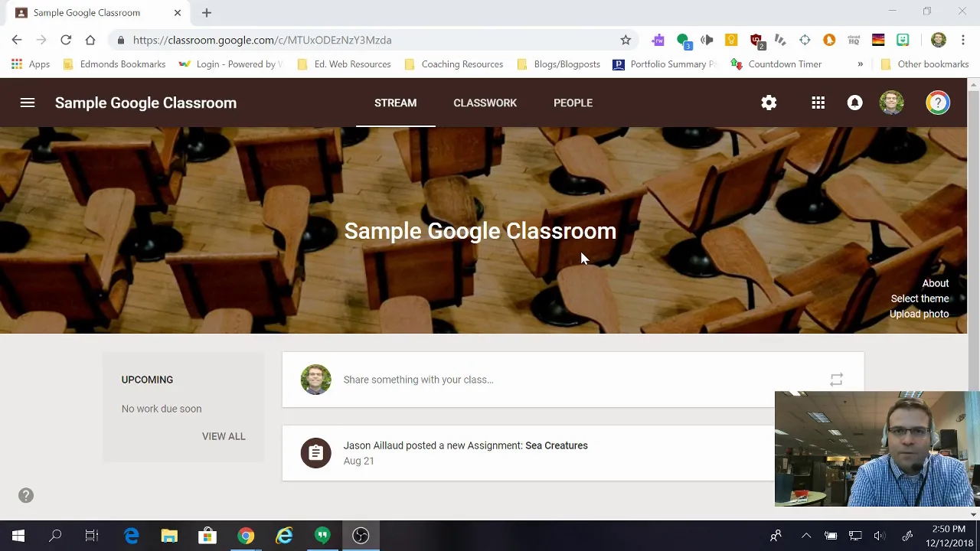The height and width of the screenshot is (551, 980).
Task: Switch to Chrome on taskbar
Action: [x=246, y=536]
